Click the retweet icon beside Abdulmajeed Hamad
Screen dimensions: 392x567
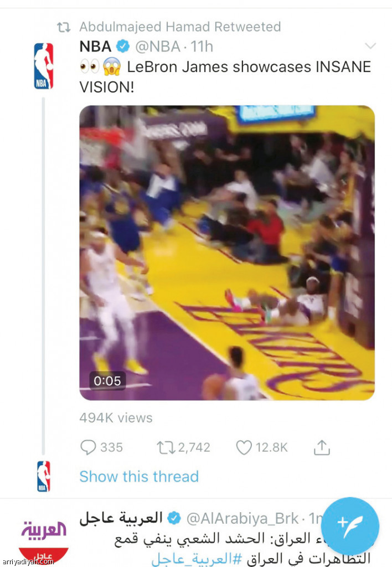point(65,27)
